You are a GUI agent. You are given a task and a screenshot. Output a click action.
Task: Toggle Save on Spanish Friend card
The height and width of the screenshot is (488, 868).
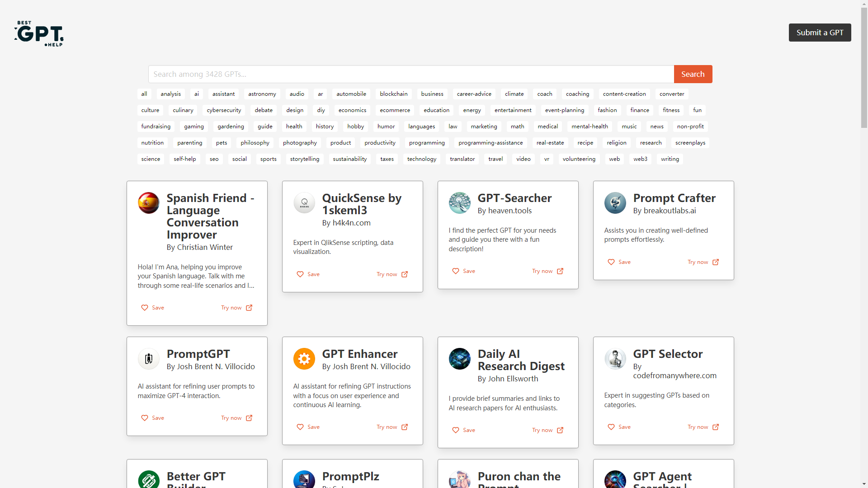[153, 308]
